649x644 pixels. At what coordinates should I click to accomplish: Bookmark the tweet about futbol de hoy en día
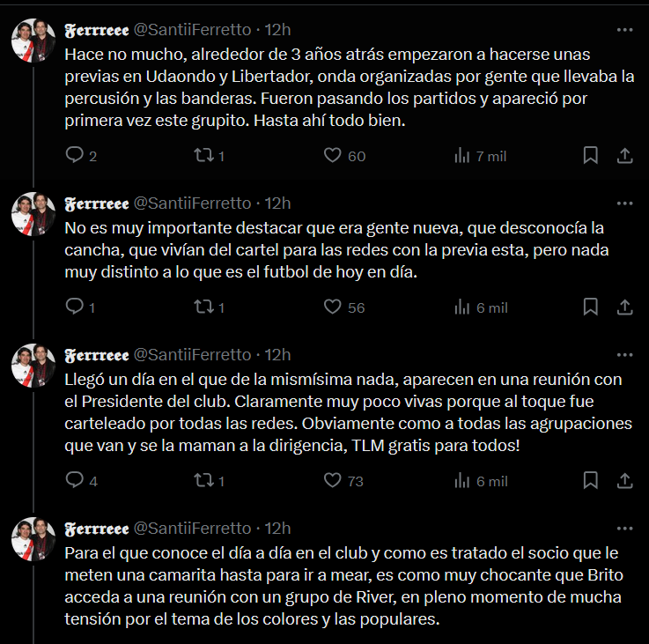(x=591, y=307)
